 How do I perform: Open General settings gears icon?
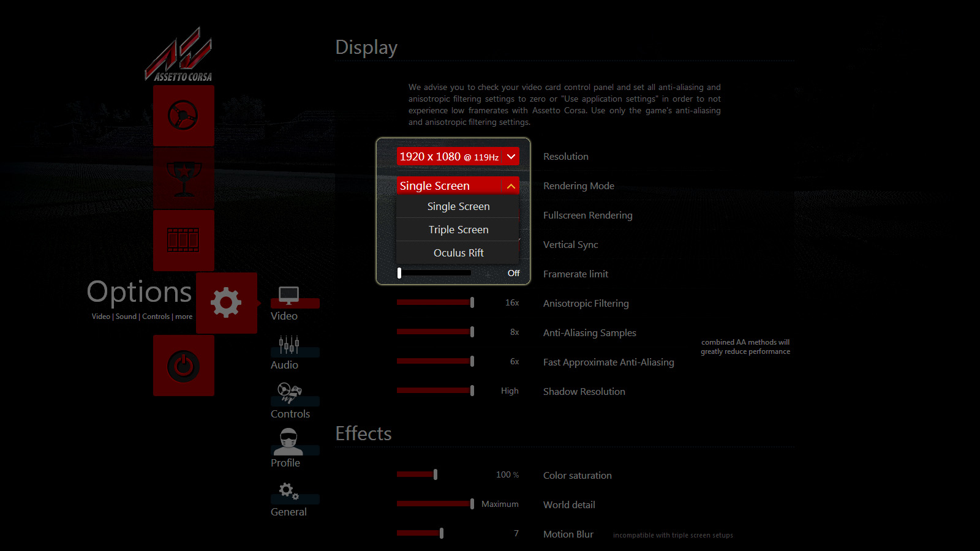click(x=288, y=491)
